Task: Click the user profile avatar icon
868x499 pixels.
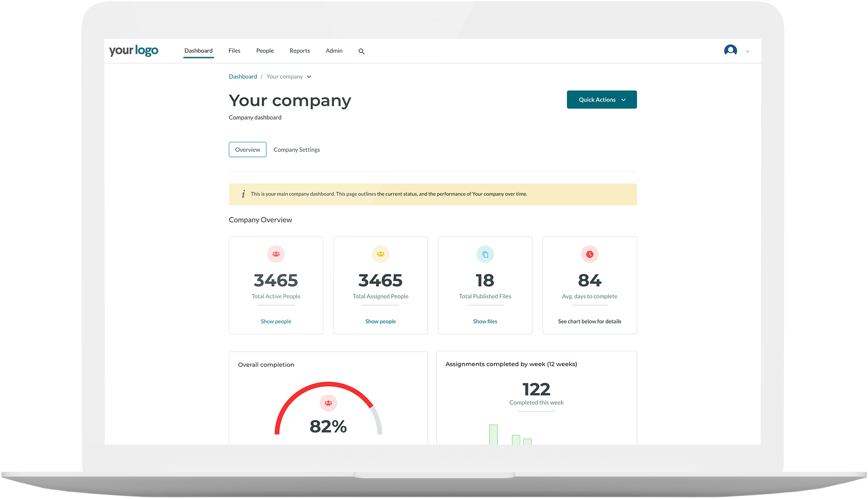Action: (x=730, y=51)
